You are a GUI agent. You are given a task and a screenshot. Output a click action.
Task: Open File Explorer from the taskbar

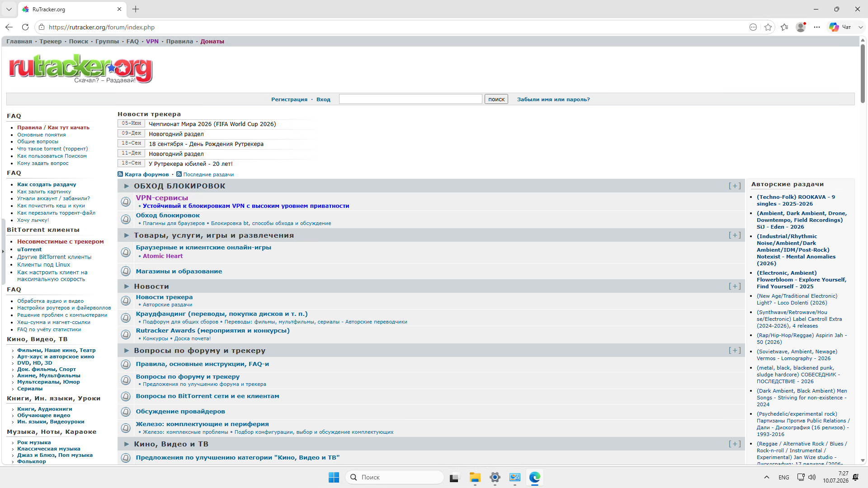coord(475,477)
